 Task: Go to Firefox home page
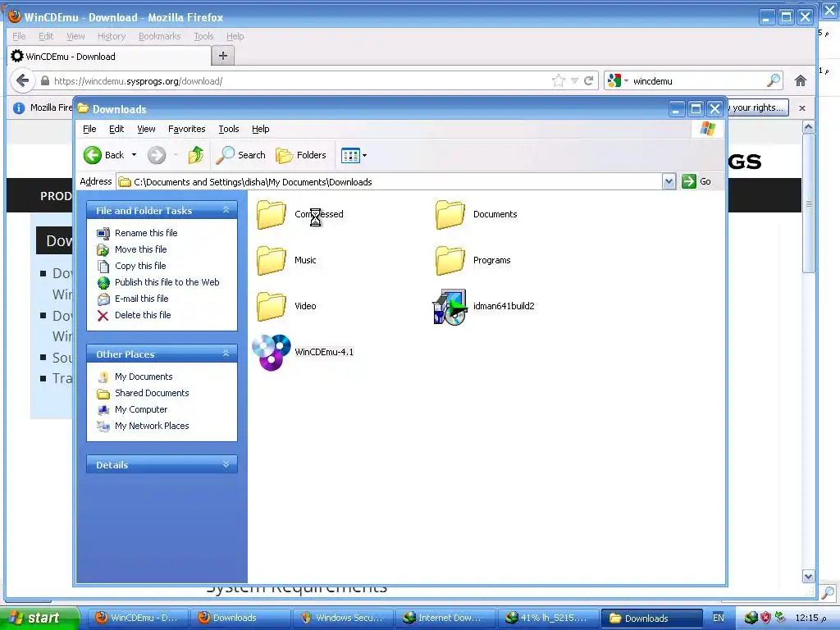[801, 81]
